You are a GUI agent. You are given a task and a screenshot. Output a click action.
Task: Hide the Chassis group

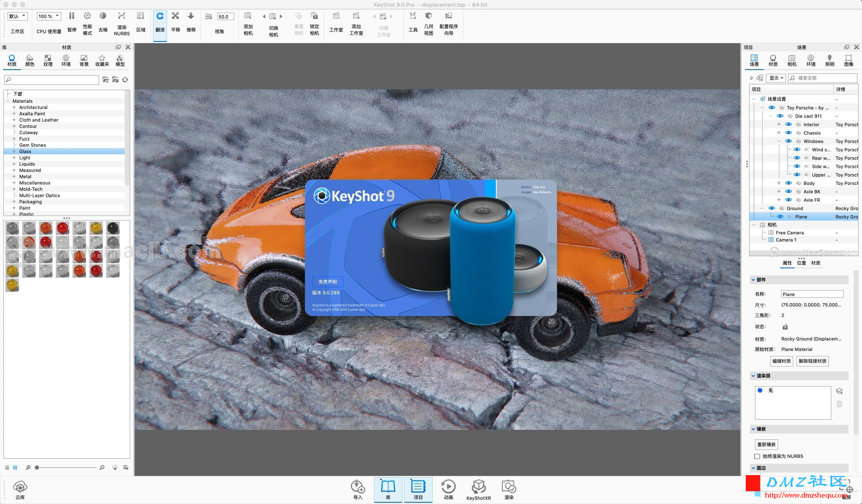coord(789,133)
